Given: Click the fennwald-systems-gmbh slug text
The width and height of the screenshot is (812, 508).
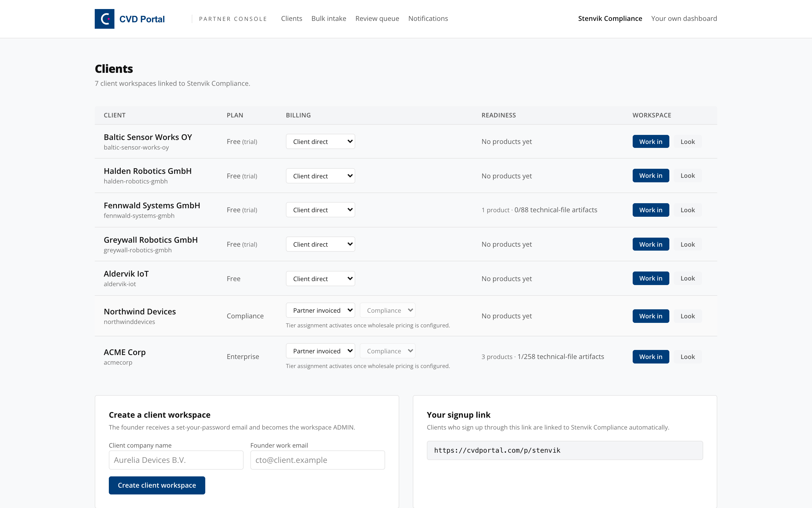Looking at the screenshot, I should (x=139, y=215).
